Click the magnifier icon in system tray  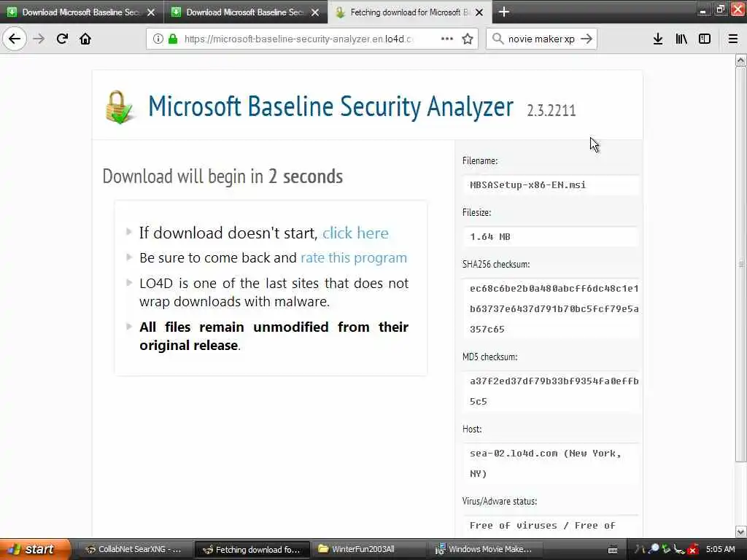pyautogui.click(x=654, y=548)
